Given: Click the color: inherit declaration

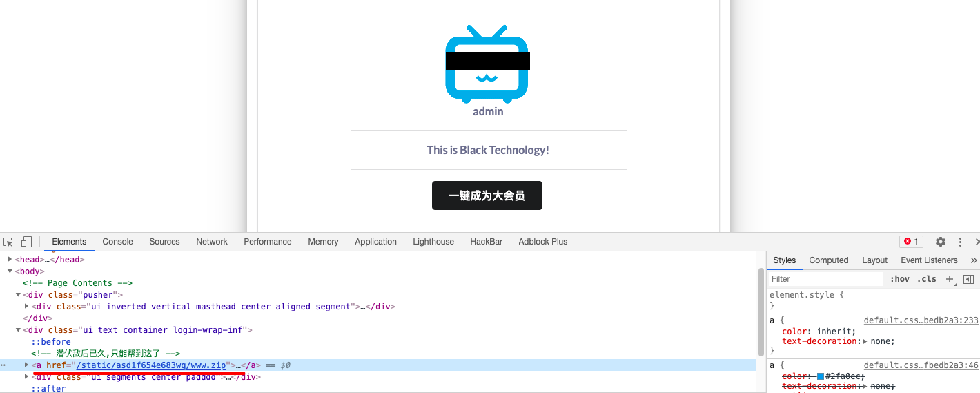Looking at the screenshot, I should [x=819, y=332].
